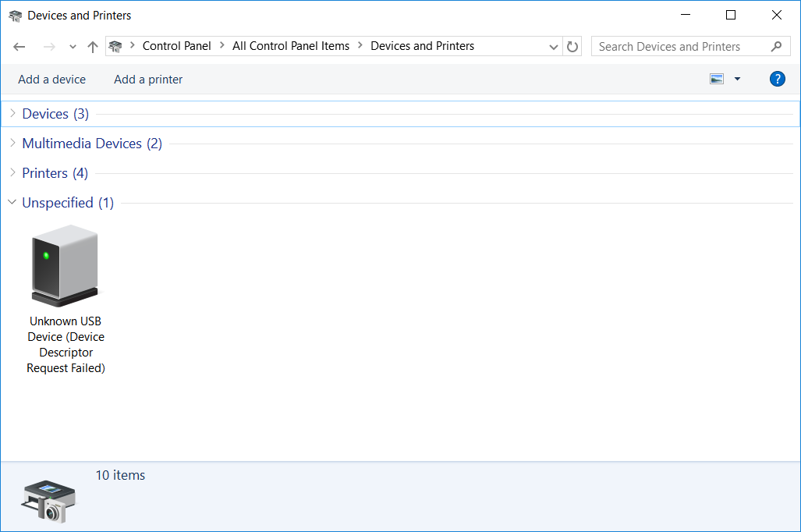Click the search magnifier icon
Screen dimensions: 801x532
click(775, 47)
